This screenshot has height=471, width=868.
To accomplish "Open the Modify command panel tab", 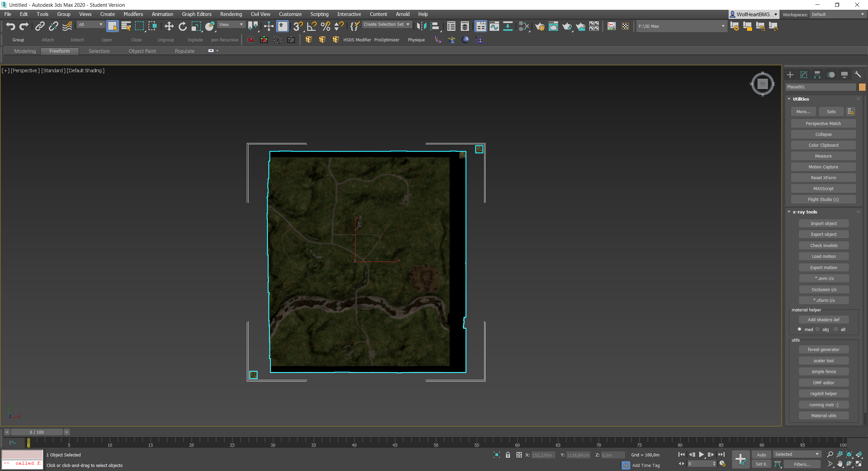I will tap(804, 75).
